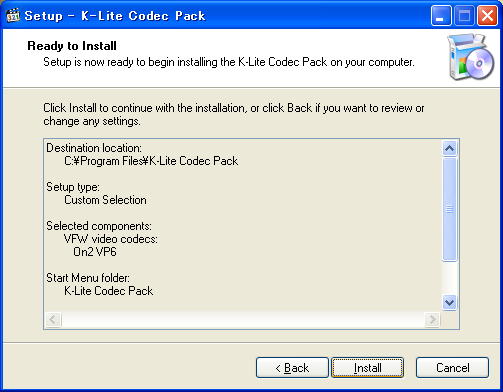Click the vertical scrollbar up arrow
Image resolution: width=503 pixels, height=392 pixels.
(x=449, y=148)
